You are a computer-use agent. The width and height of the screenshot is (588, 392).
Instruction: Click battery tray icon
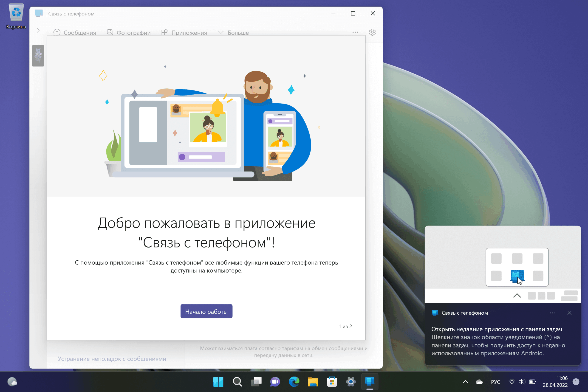(x=532, y=381)
